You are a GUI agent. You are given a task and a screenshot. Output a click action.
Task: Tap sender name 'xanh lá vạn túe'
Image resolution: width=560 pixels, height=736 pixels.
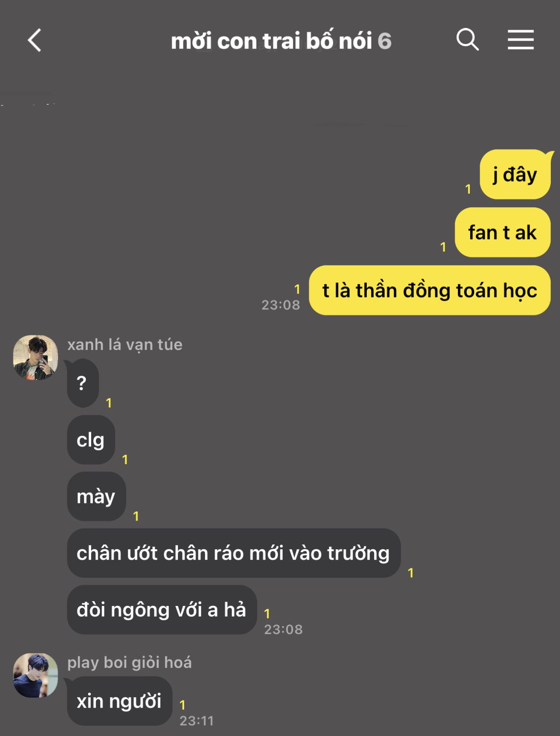(x=125, y=345)
